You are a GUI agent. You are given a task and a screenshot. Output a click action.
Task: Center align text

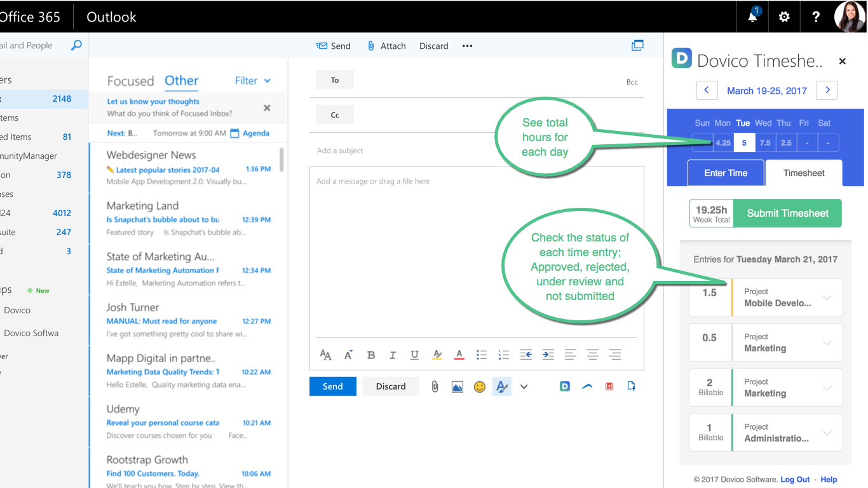pyautogui.click(x=593, y=355)
